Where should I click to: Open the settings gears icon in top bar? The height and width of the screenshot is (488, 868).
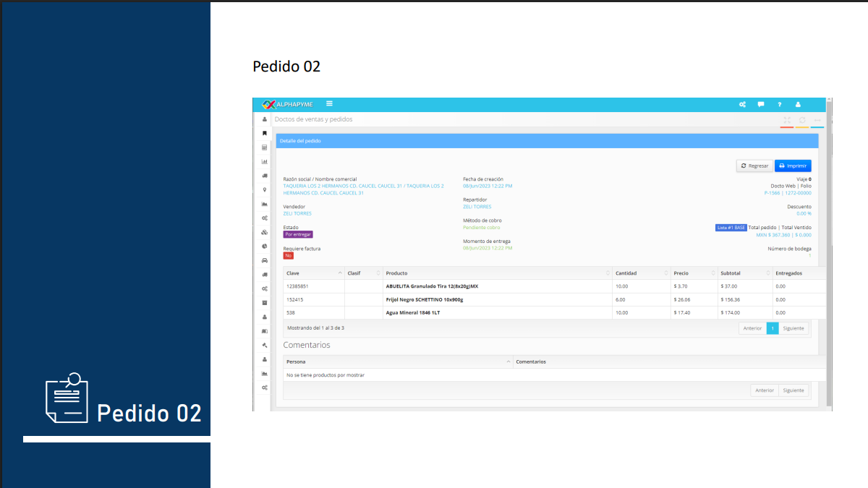pos(742,105)
